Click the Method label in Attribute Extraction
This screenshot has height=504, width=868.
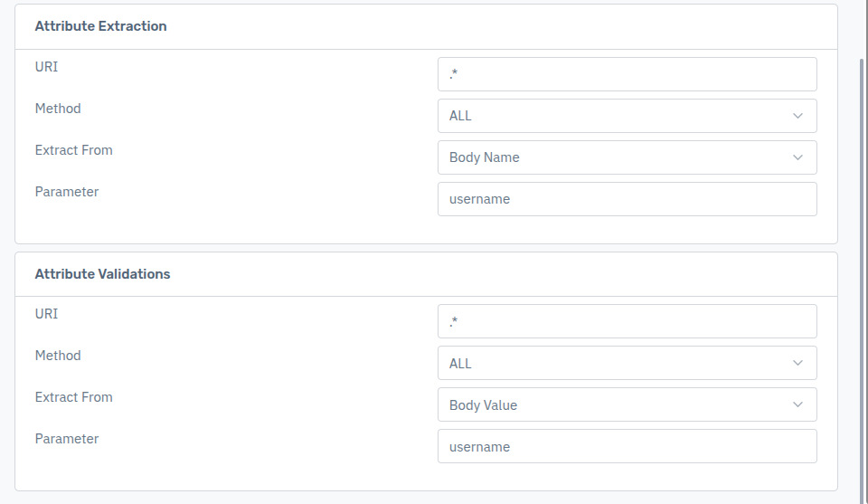(x=58, y=109)
